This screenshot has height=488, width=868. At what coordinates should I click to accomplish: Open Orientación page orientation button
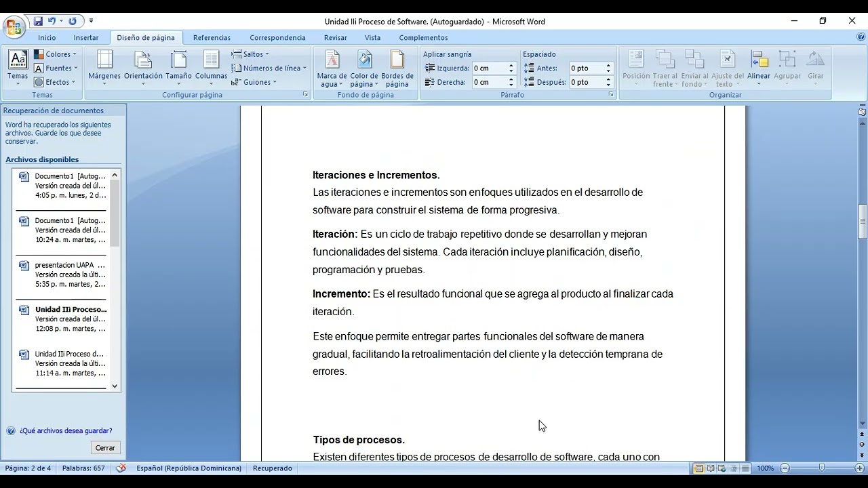click(x=143, y=68)
